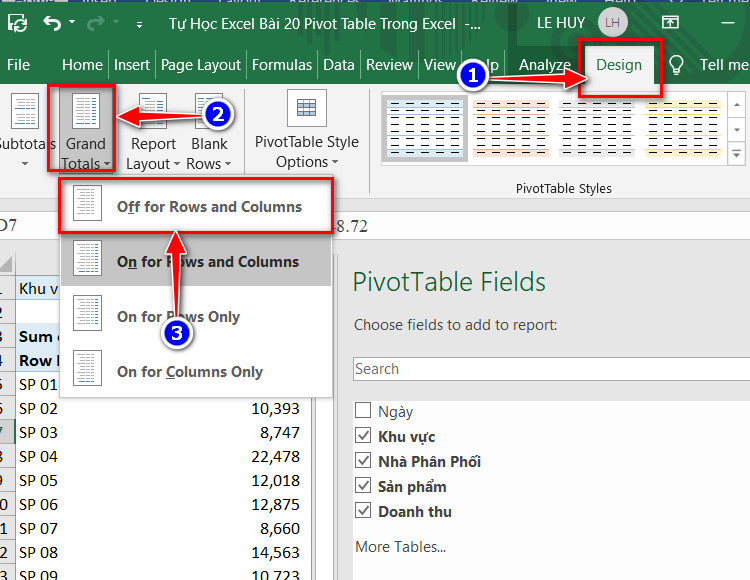Click the value 12,875
This screenshot has height=580, width=750.
[276, 504]
